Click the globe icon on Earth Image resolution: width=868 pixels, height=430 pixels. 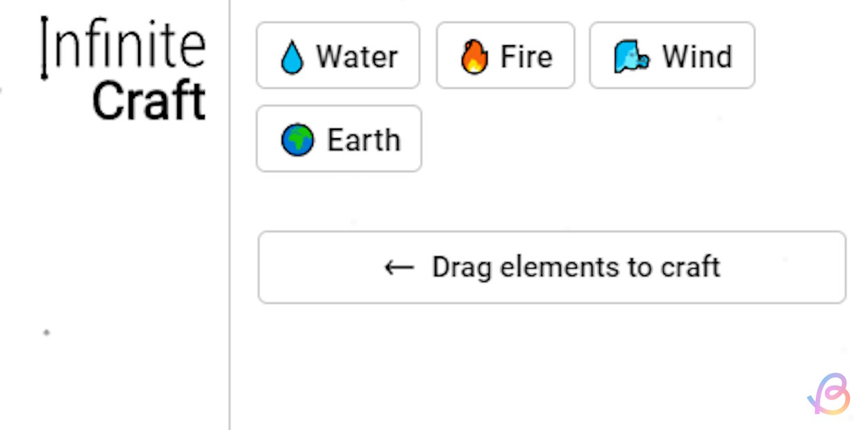(x=297, y=140)
